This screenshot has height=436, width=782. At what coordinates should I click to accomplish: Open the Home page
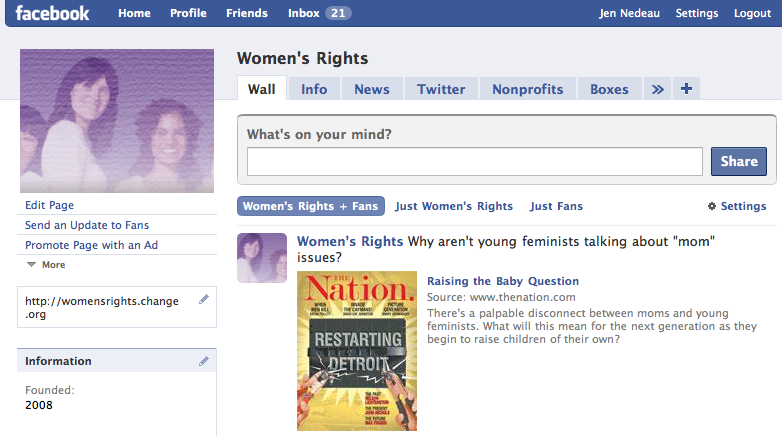tap(134, 13)
